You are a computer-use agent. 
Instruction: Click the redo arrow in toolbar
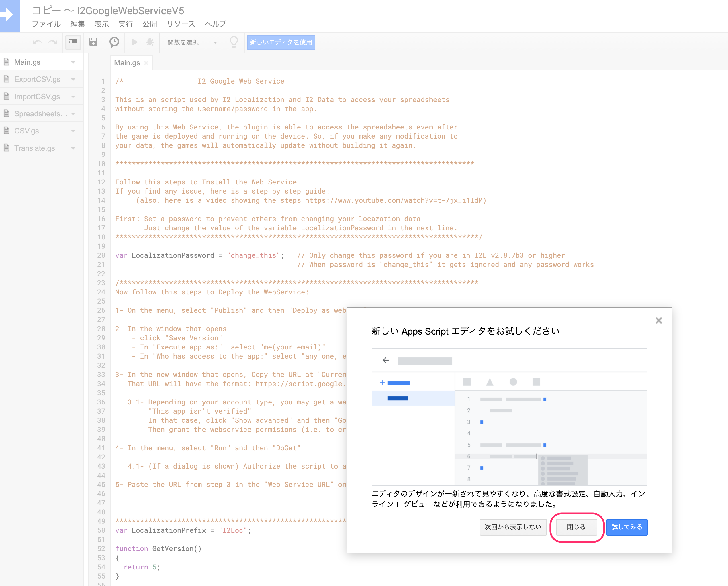[53, 42]
